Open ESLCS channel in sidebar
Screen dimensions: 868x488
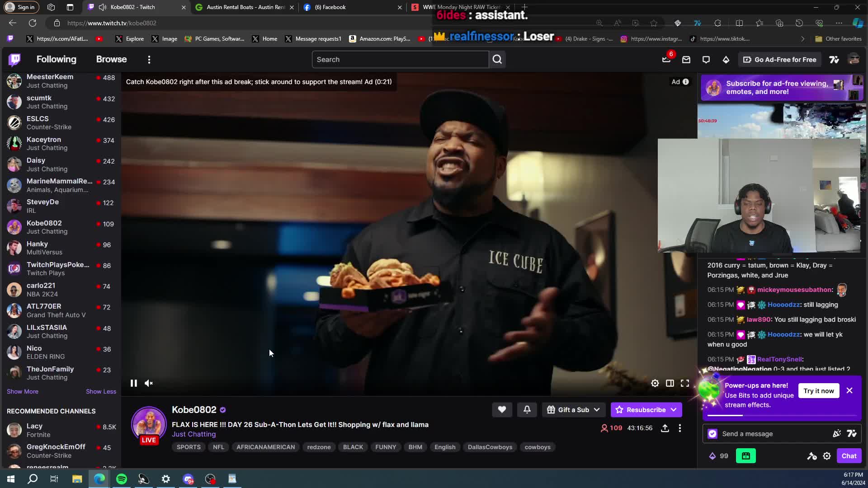[x=61, y=122]
